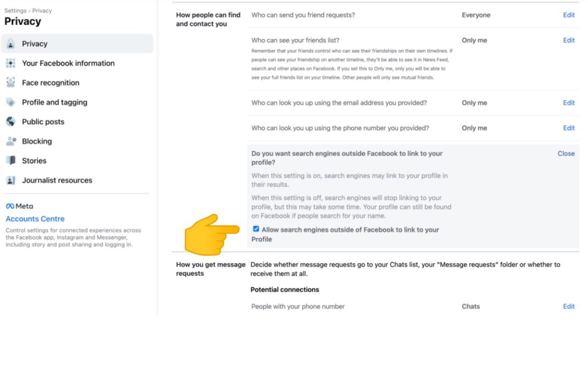Screen dimensions: 588x392
Task: Edit phone number lookup setting
Action: (569, 128)
